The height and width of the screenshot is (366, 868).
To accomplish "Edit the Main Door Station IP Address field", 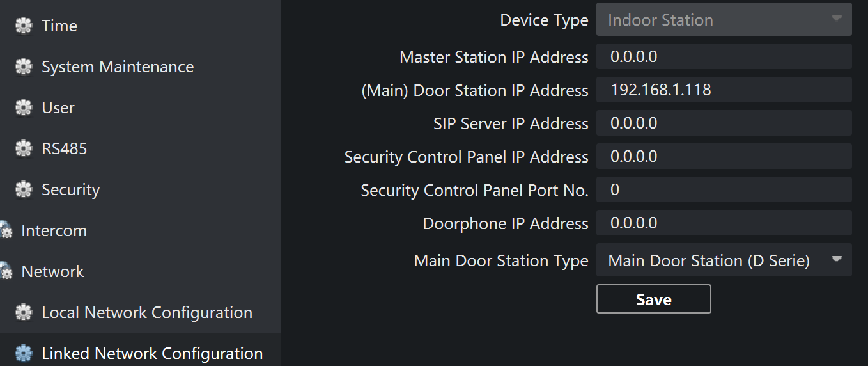I will click(724, 90).
